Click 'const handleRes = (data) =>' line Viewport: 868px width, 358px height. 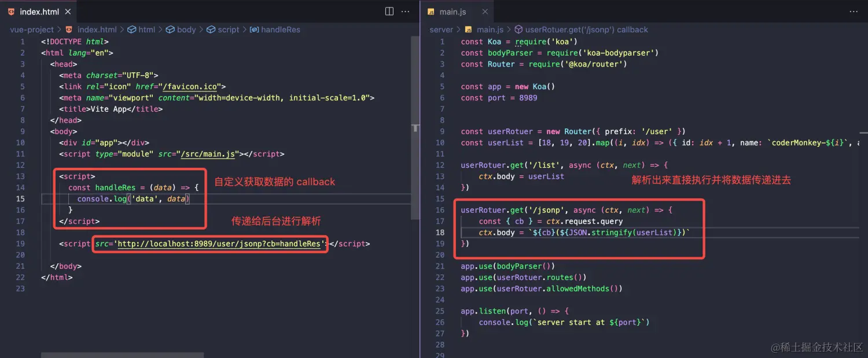tap(133, 187)
